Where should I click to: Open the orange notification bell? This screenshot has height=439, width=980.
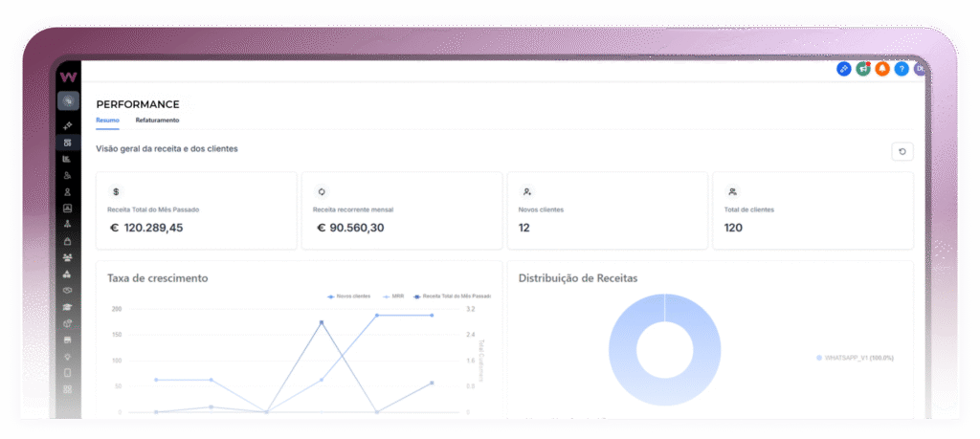coord(881,69)
